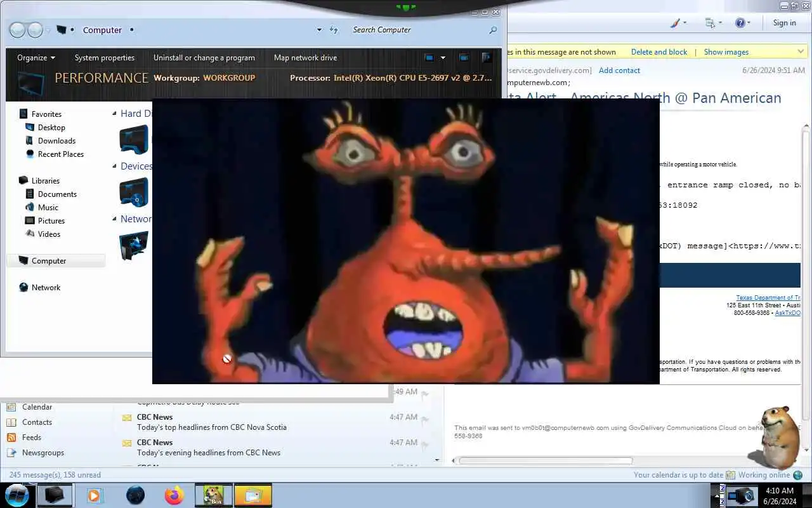Flag the CBC evening headlines message

click(425, 444)
